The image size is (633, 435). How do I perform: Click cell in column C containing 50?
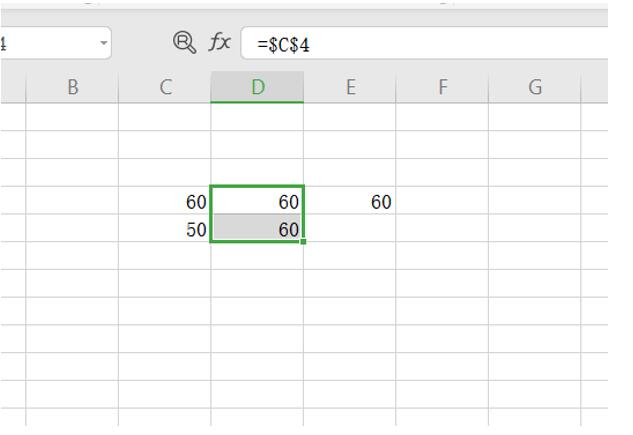tap(165, 229)
